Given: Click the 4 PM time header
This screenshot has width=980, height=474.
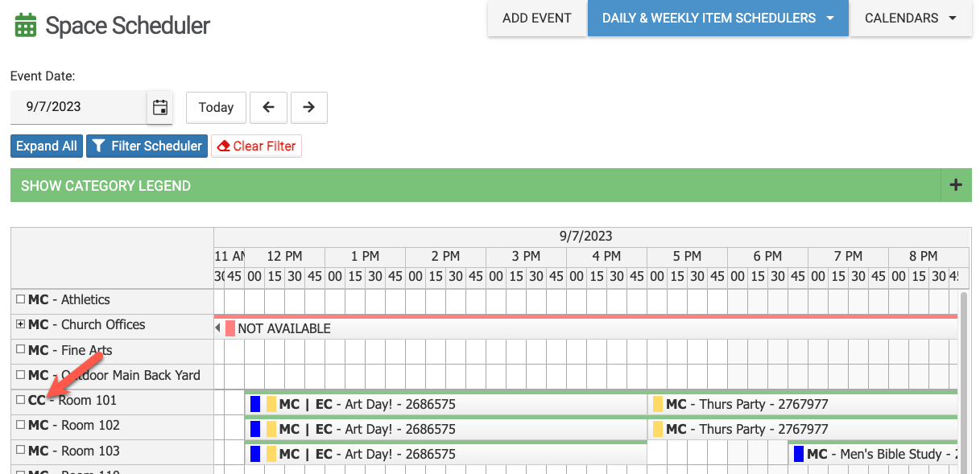Looking at the screenshot, I should 606,256.
